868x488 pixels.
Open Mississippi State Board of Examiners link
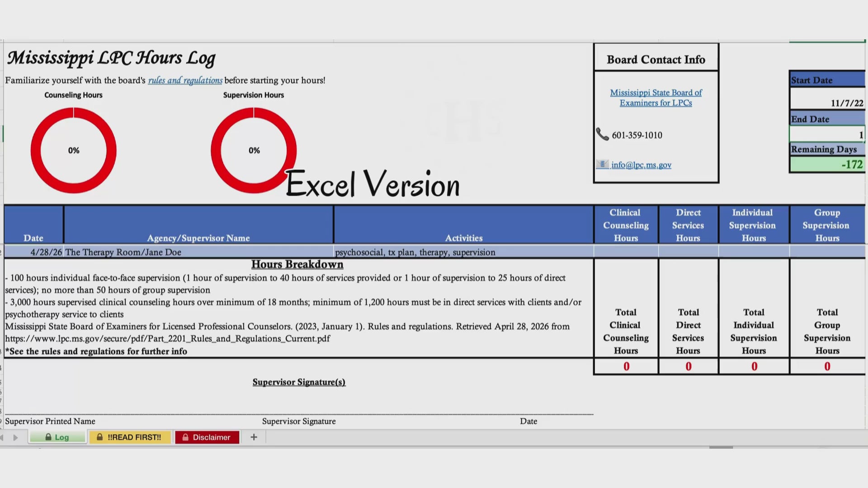click(x=656, y=98)
